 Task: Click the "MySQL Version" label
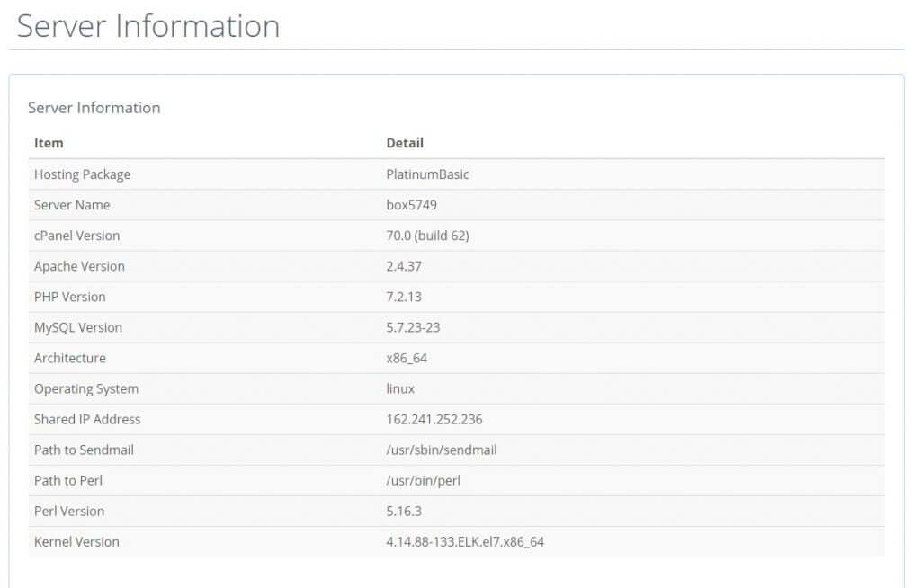click(78, 327)
